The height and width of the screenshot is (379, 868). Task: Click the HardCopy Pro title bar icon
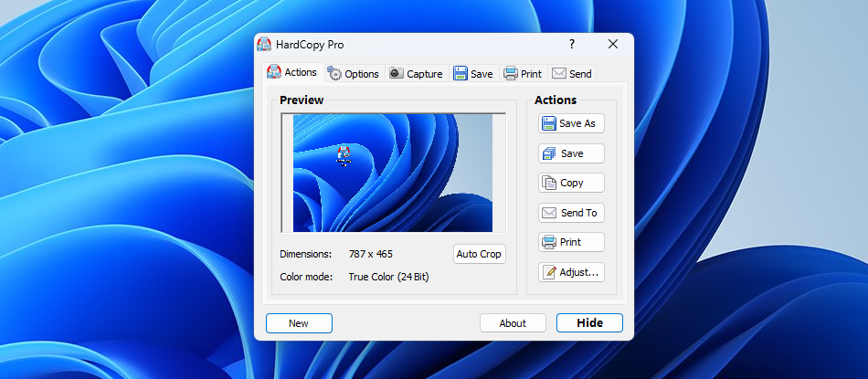pos(264,44)
